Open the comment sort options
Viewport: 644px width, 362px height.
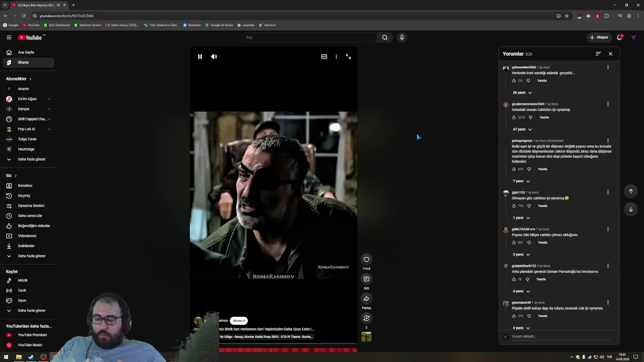tap(598, 54)
